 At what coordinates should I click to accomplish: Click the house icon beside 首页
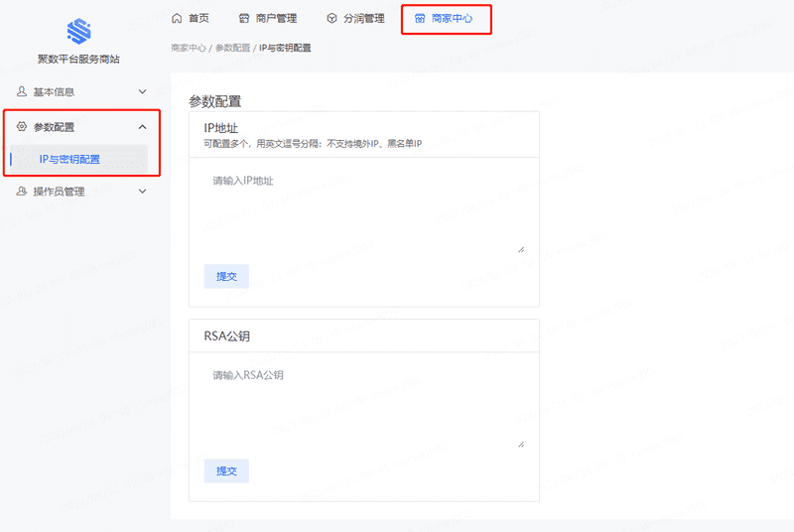point(177,18)
